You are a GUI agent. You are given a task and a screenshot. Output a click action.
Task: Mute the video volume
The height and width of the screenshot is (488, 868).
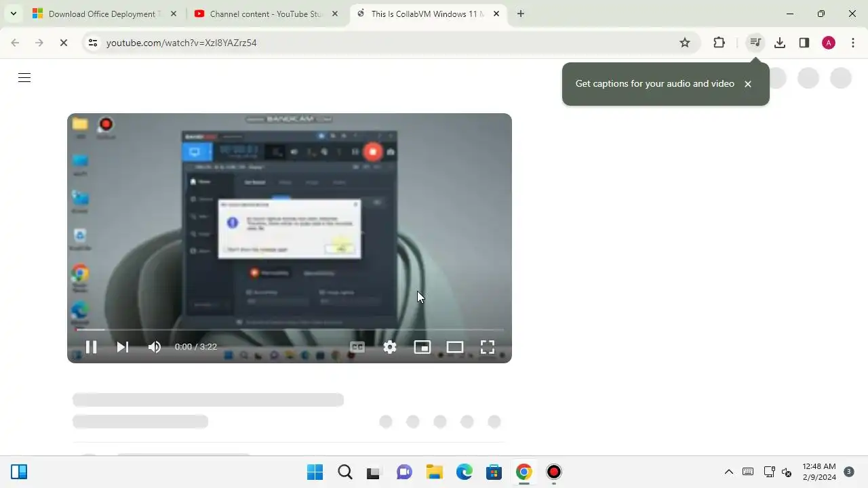coord(155,347)
